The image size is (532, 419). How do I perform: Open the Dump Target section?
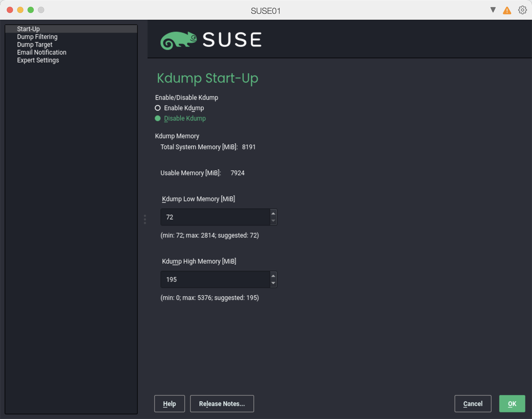(35, 45)
